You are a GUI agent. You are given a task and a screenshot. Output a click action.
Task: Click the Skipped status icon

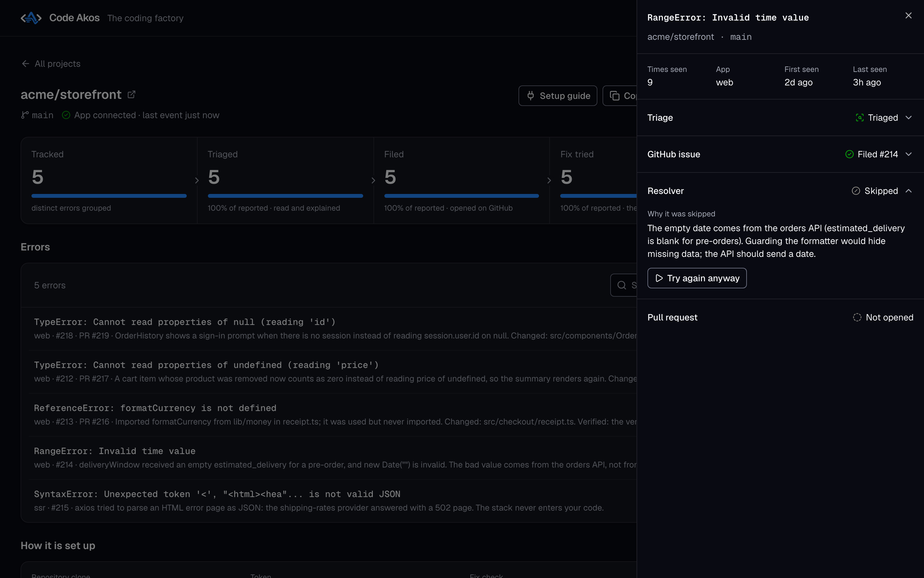coord(856,191)
